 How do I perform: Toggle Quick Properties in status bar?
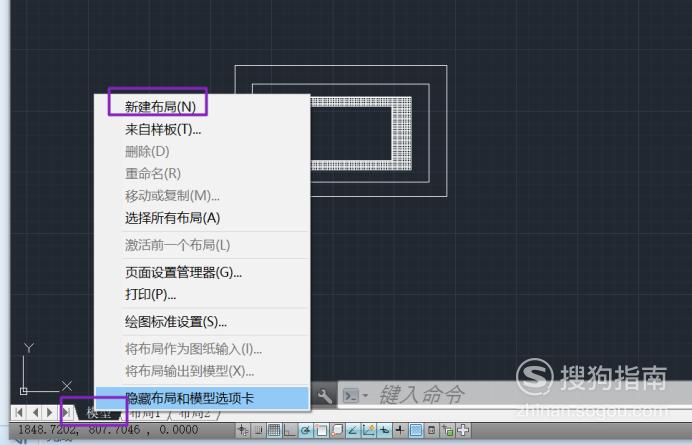tap(432, 430)
